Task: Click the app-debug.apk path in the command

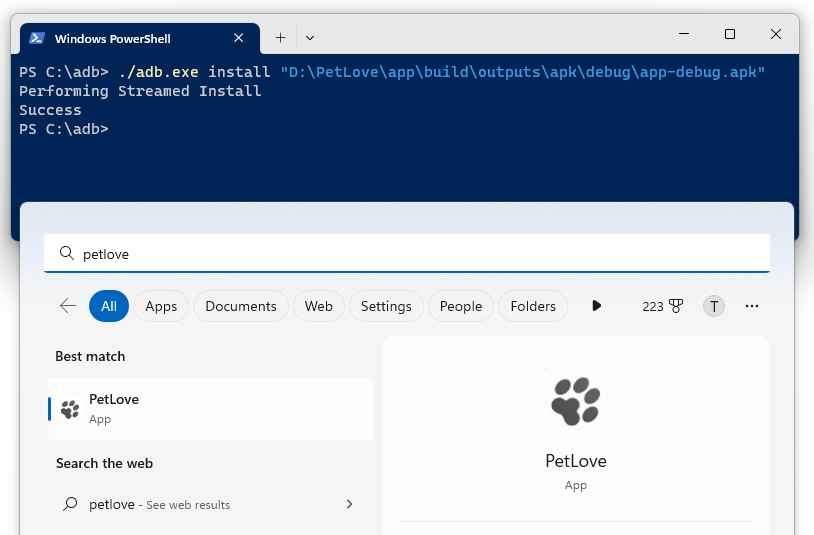Action: tap(523, 72)
